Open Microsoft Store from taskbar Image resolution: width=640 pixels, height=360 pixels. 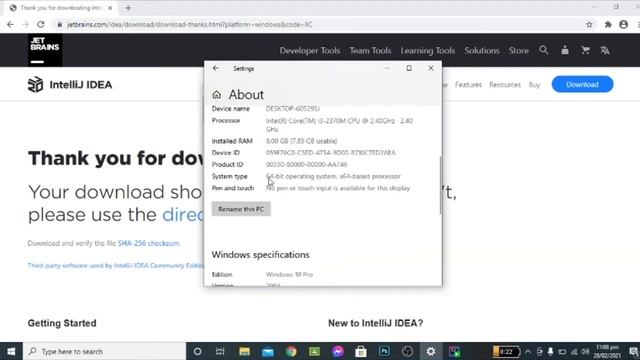[361, 351]
